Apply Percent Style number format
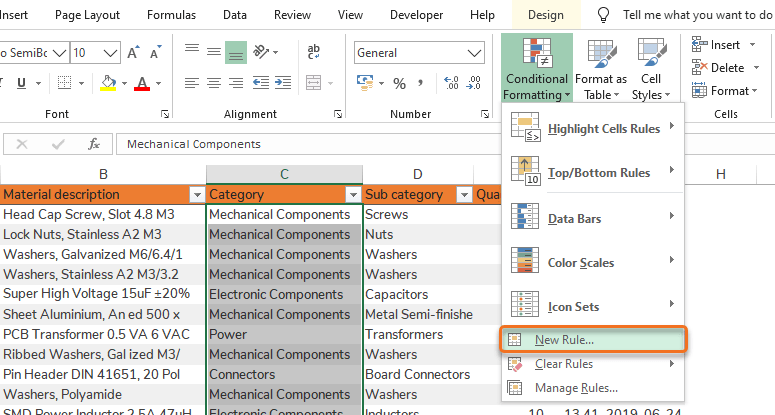This screenshot has height=415, width=775. pos(398,83)
